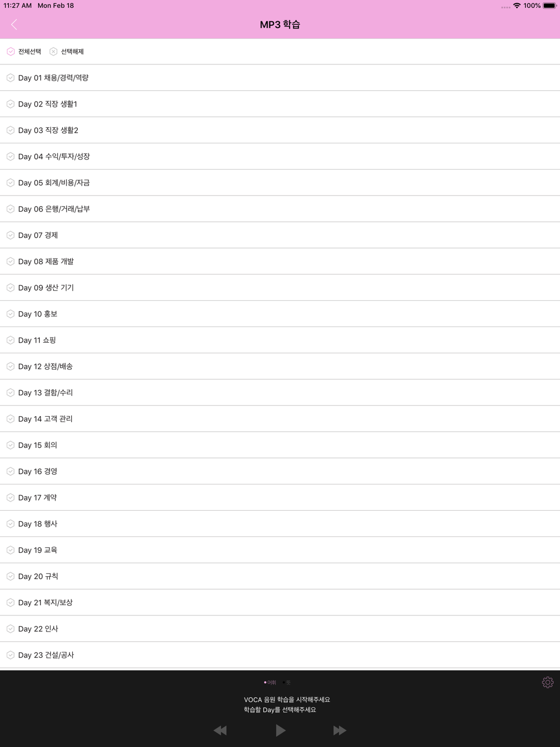Open Day 07 경제 lesson row

(280, 235)
